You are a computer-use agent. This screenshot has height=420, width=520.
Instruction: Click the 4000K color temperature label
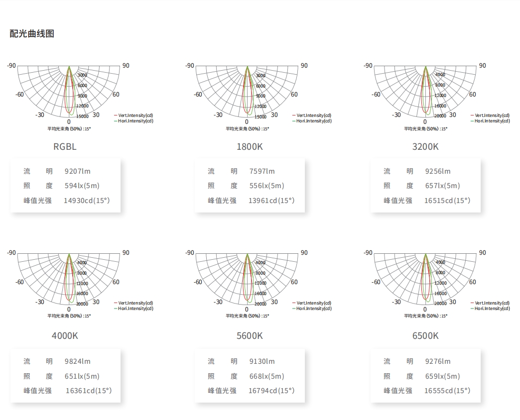tap(65, 336)
